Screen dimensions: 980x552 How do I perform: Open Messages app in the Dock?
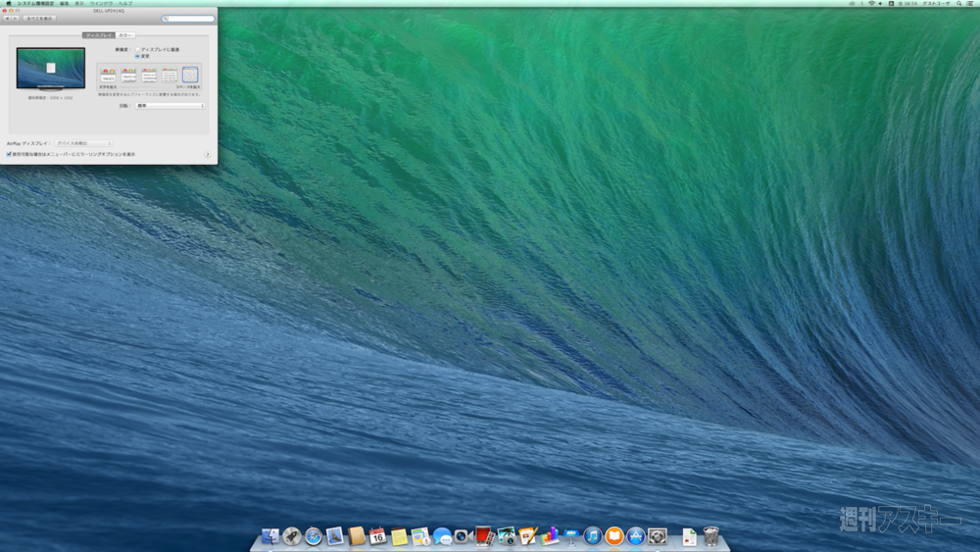point(442,536)
